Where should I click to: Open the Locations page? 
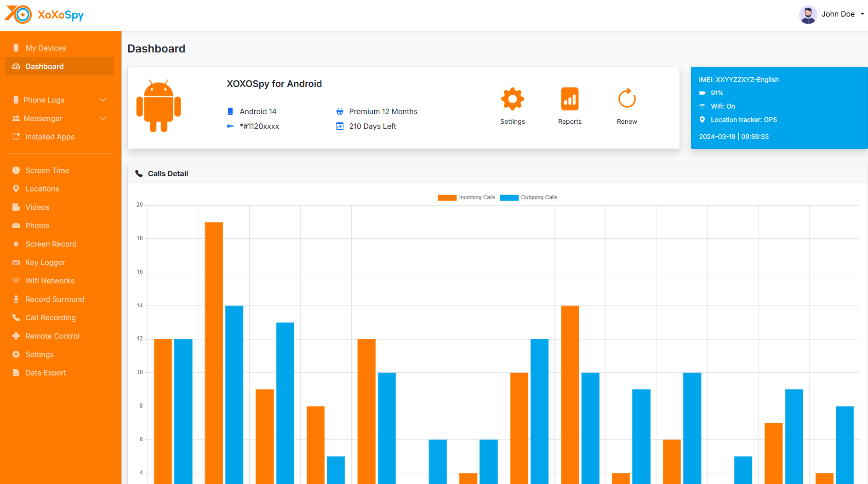pos(59,189)
